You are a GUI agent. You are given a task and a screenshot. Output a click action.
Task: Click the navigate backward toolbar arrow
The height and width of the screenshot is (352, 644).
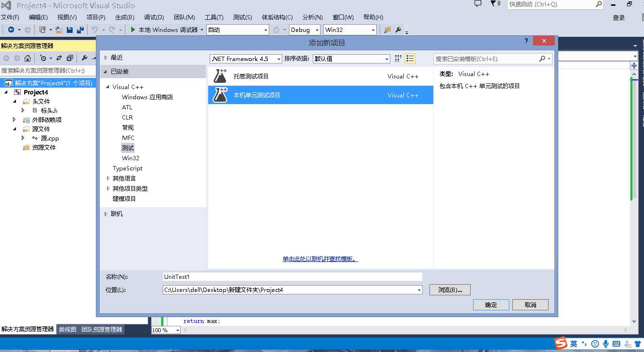(11, 30)
